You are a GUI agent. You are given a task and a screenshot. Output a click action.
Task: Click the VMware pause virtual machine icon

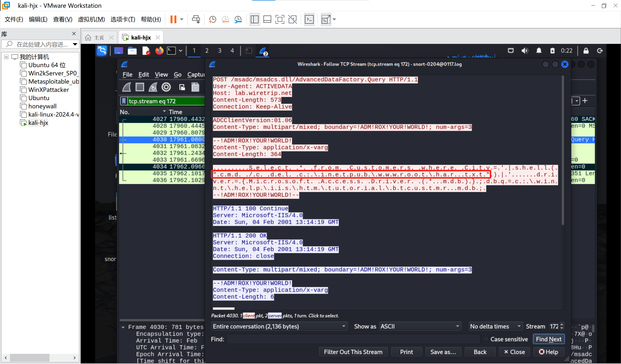(173, 19)
